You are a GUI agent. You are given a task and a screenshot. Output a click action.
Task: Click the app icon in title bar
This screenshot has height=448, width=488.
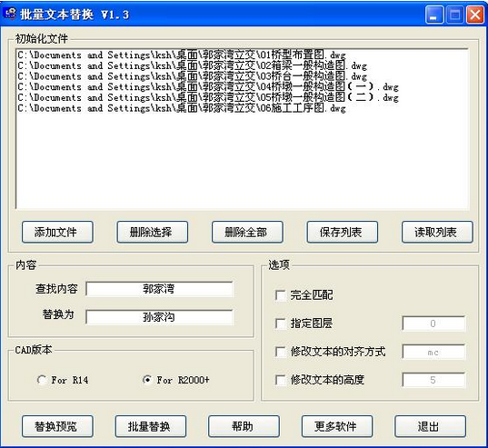10,14
